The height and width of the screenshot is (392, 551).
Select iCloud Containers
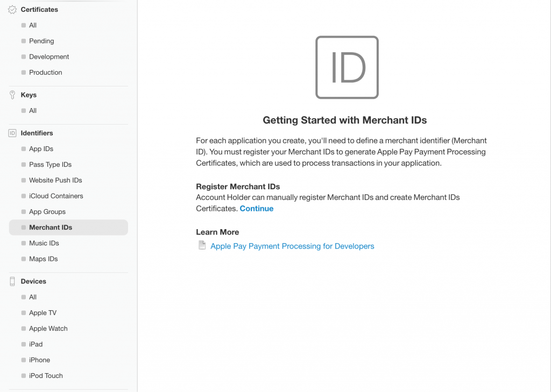click(56, 196)
